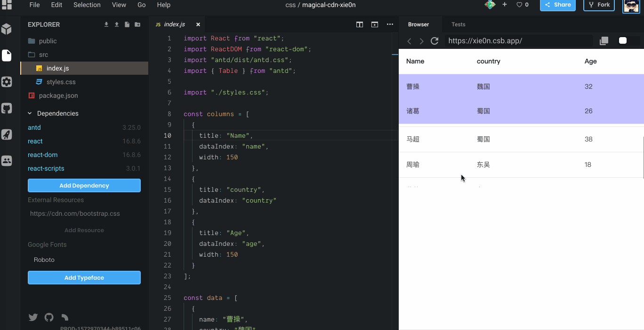Image resolution: width=644 pixels, height=330 pixels.
Task: Open index.js in the file tree
Action: tap(84, 68)
